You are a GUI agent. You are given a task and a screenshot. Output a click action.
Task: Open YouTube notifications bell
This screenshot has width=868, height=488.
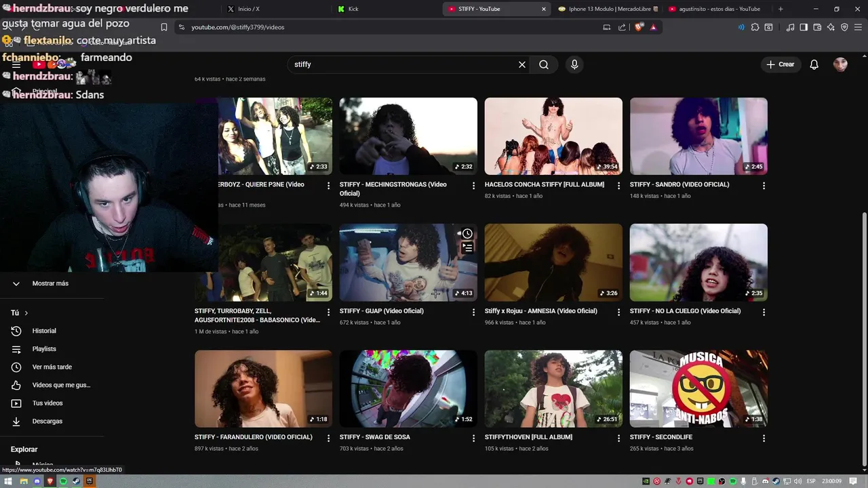pyautogui.click(x=814, y=64)
